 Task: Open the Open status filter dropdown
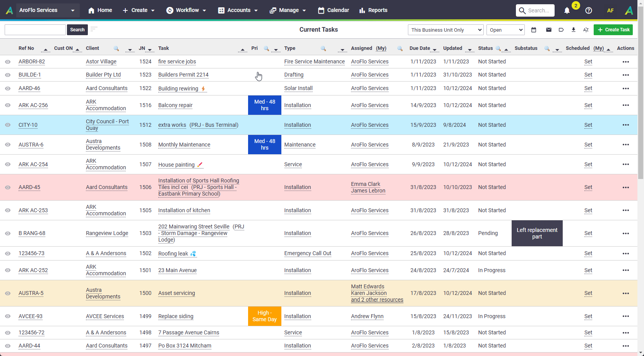click(505, 30)
